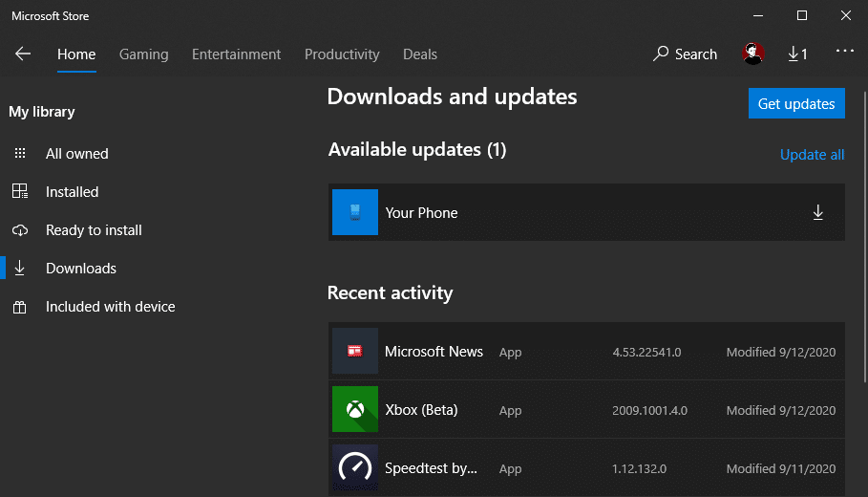Image resolution: width=868 pixels, height=497 pixels.
Task: Switch to the Gaming tab
Action: pos(143,54)
